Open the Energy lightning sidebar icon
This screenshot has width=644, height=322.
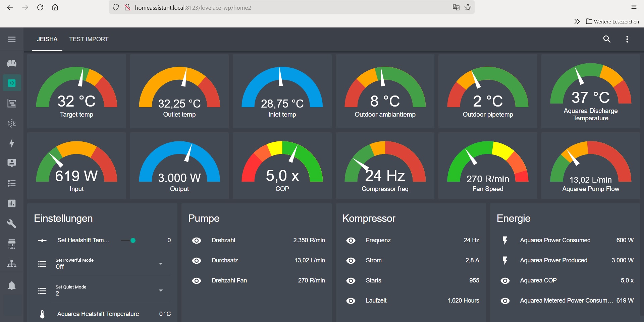point(12,143)
